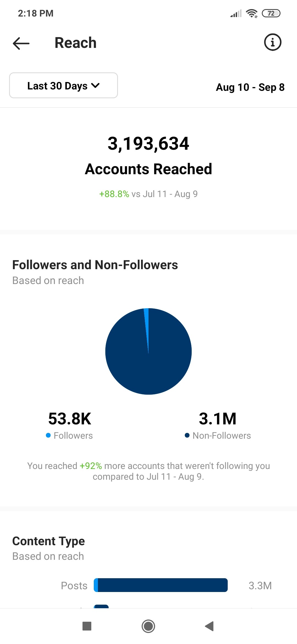Tap the Wi-Fi status icon
297x644 pixels.
pyautogui.click(x=252, y=13)
